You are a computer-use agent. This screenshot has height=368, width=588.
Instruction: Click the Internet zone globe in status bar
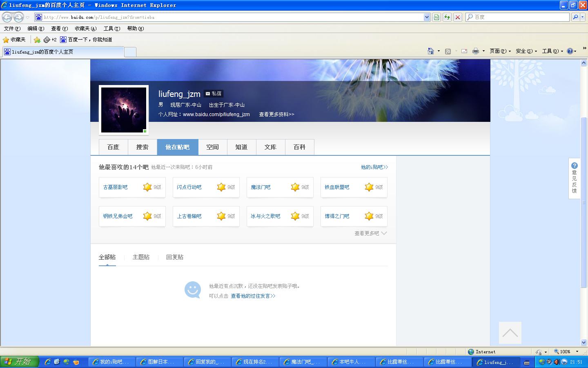pos(471,352)
